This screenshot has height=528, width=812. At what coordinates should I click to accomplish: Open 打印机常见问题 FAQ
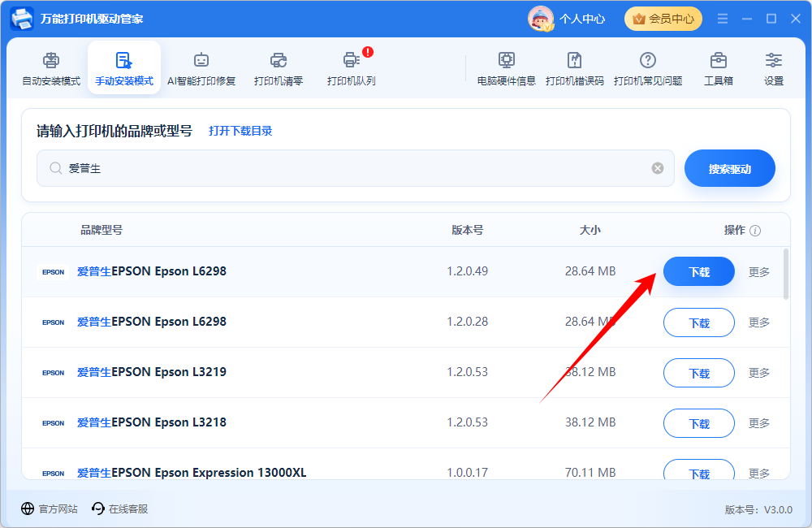pyautogui.click(x=648, y=68)
